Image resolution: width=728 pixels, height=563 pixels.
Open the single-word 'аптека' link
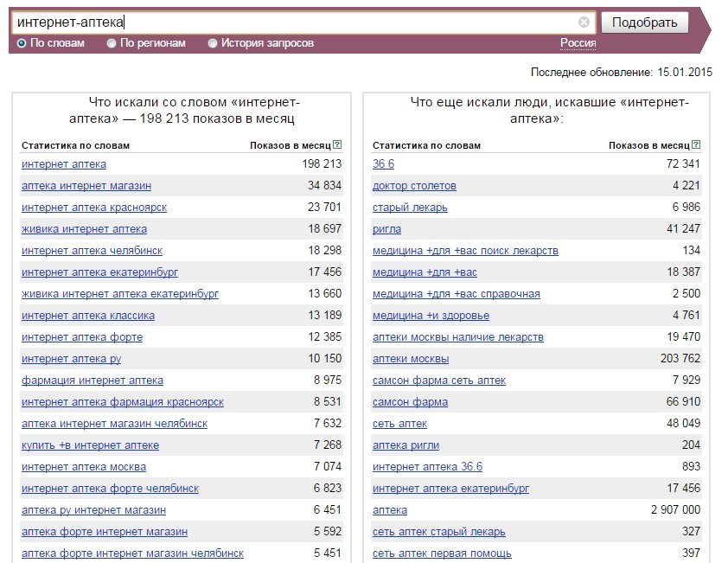[390, 509]
